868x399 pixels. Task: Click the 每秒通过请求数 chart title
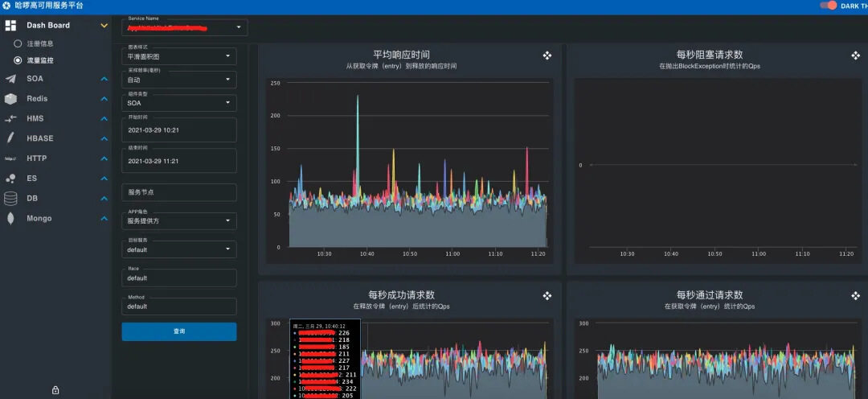coord(709,295)
